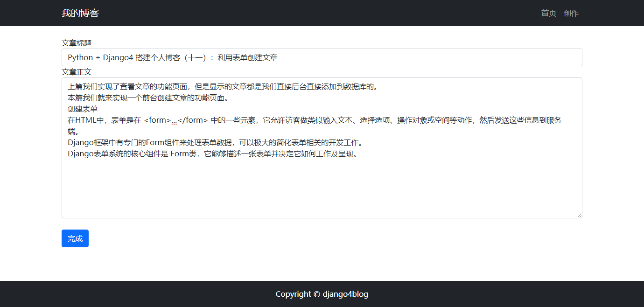Click the 文章正文 label

[77, 72]
